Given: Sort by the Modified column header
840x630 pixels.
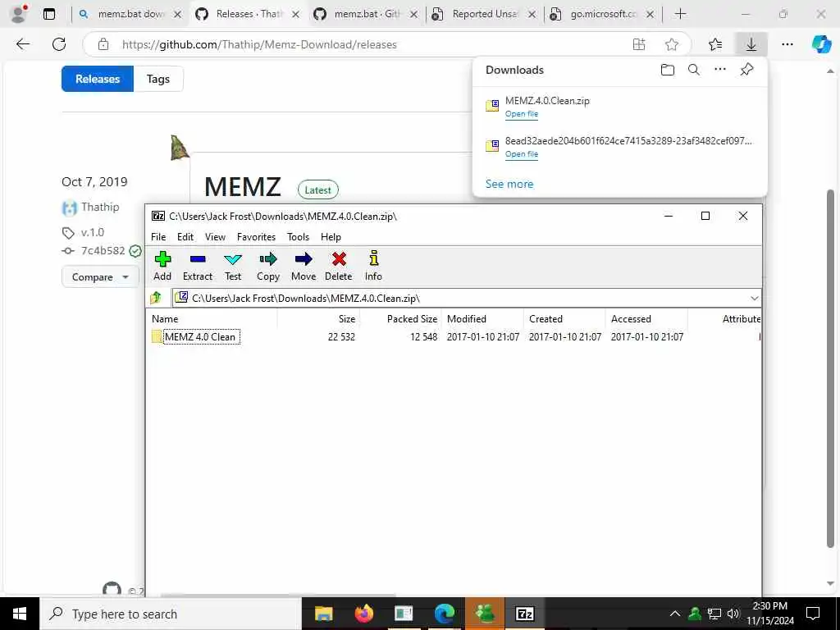Looking at the screenshot, I should pos(467,319).
